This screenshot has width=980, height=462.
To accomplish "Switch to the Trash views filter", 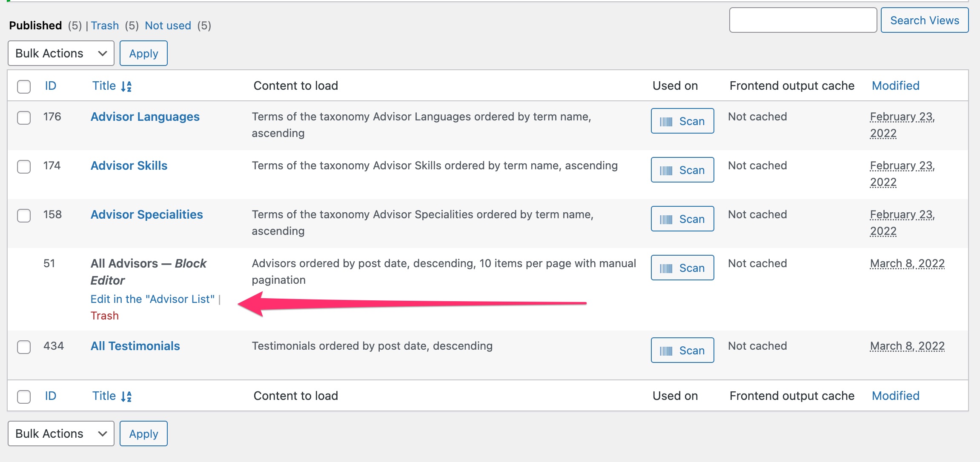I will click(105, 26).
